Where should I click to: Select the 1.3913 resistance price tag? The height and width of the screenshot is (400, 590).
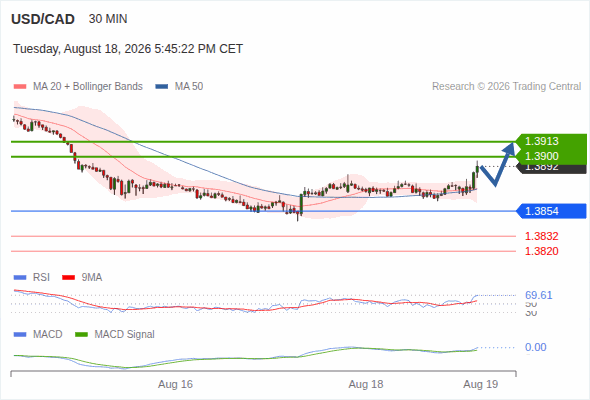pyautogui.click(x=551, y=141)
